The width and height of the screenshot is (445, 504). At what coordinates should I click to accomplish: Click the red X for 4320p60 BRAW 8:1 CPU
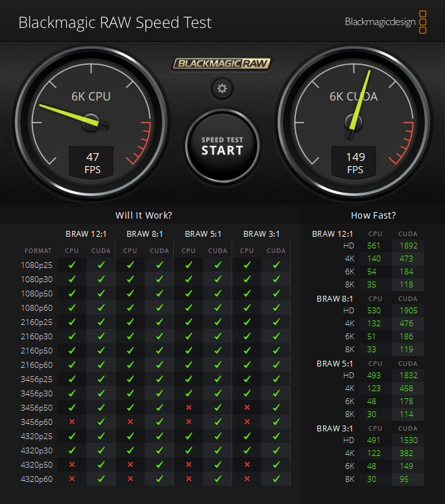pos(130,479)
